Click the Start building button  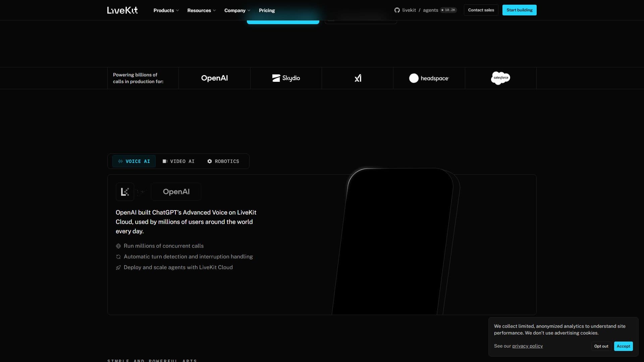click(519, 10)
